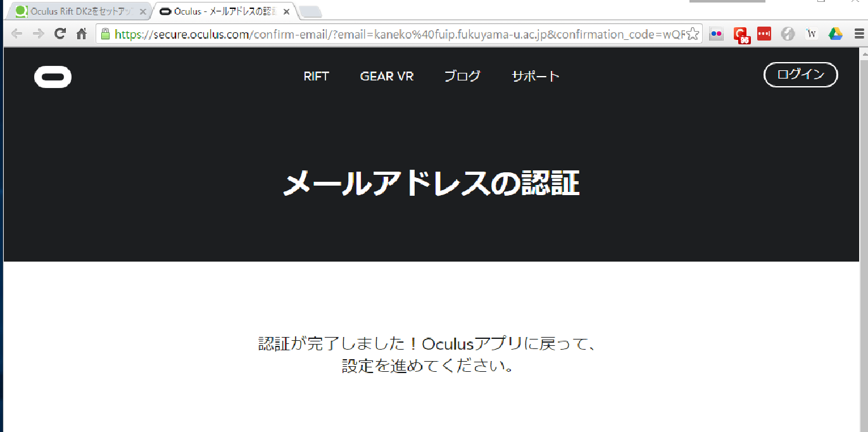Screen dimensions: 868x432
Task: Open the Flickr extension icon
Action: [x=716, y=34]
